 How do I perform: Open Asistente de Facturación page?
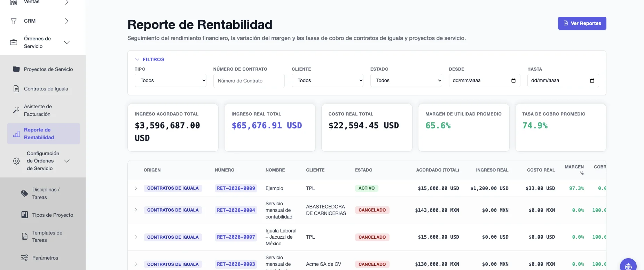pyautogui.click(x=44, y=110)
